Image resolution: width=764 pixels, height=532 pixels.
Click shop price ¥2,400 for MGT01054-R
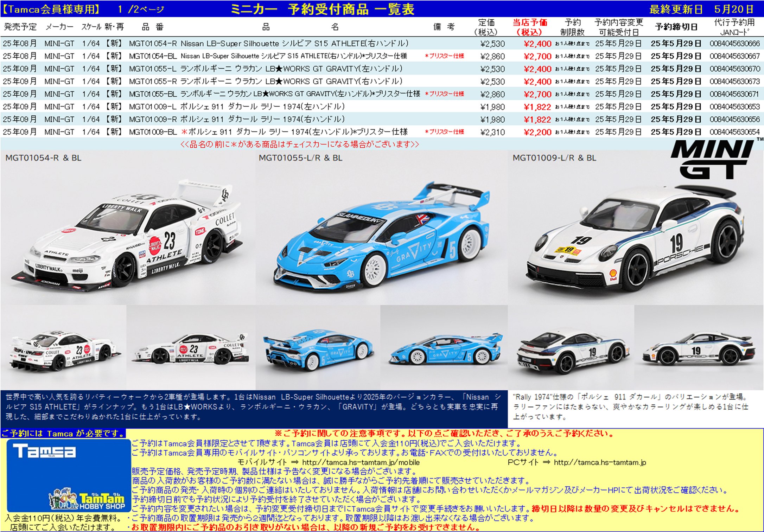tap(537, 44)
